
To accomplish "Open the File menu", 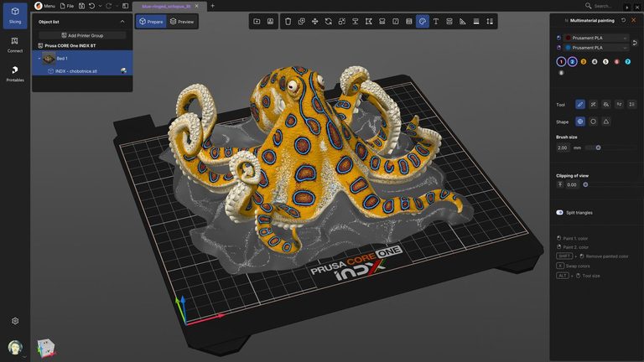I will pyautogui.click(x=67, y=6).
